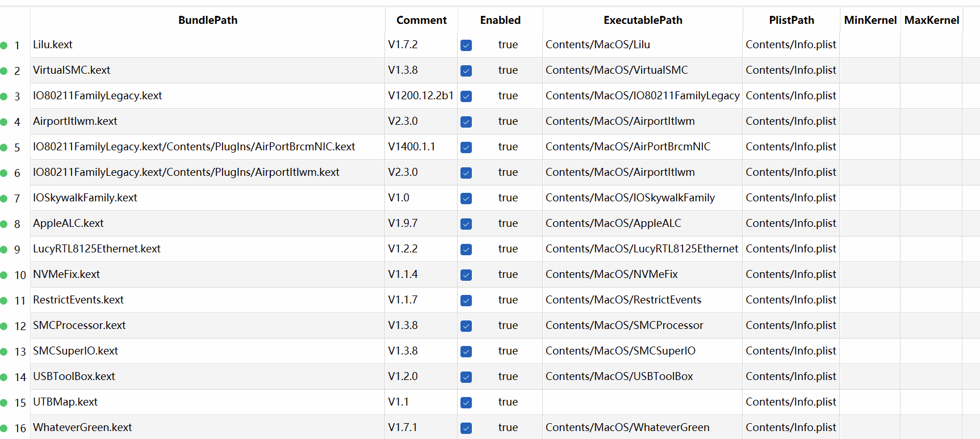Select the ExecutablePath column header

(643, 20)
